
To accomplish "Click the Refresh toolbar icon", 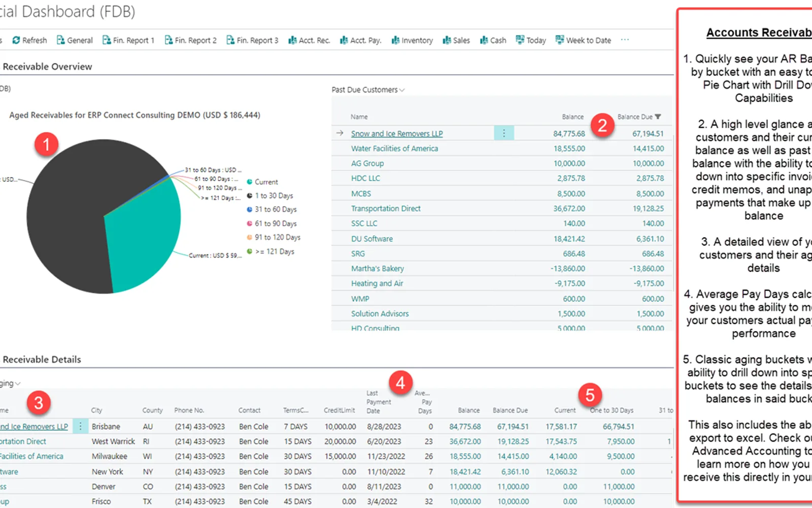I will [29, 40].
